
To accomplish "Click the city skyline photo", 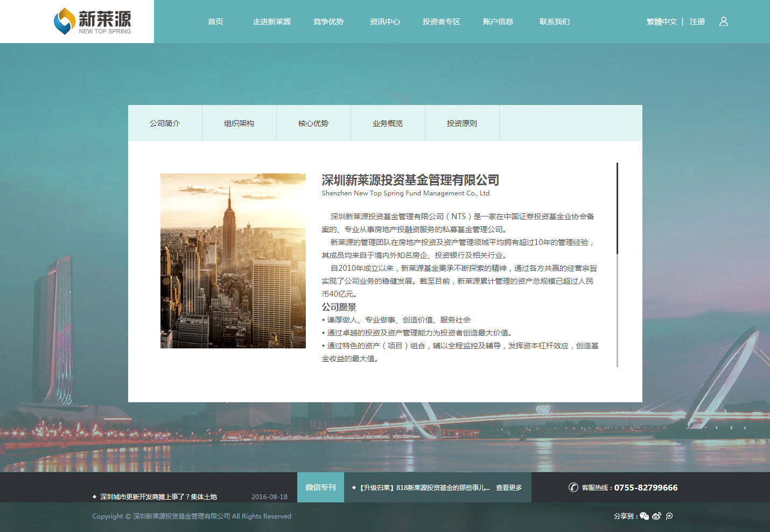I will point(233,261).
